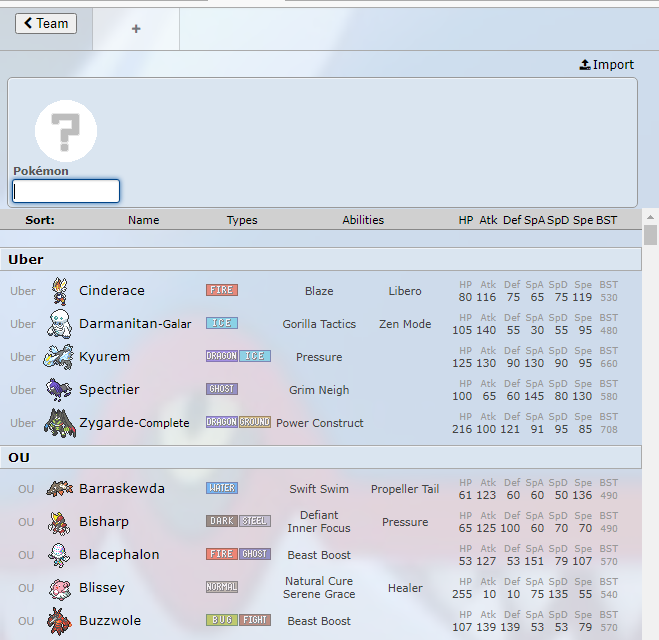Select Buzzwole by name
659x640 pixels.
[x=110, y=621]
